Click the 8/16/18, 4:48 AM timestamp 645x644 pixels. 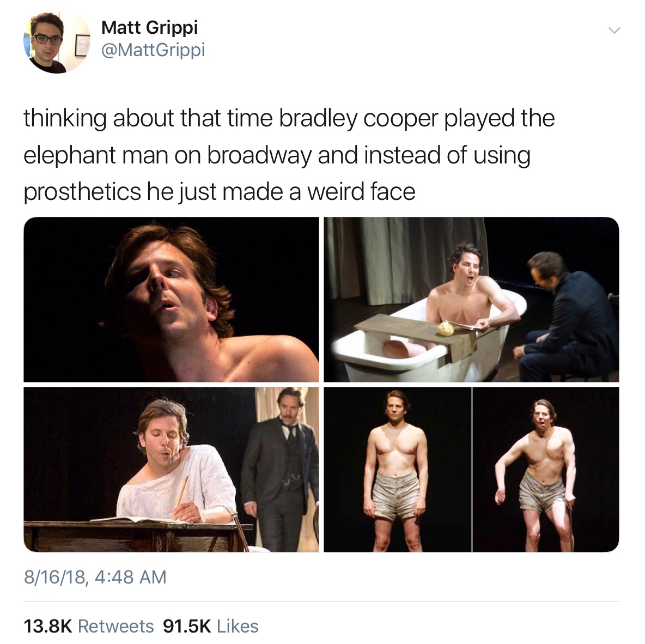point(95,576)
